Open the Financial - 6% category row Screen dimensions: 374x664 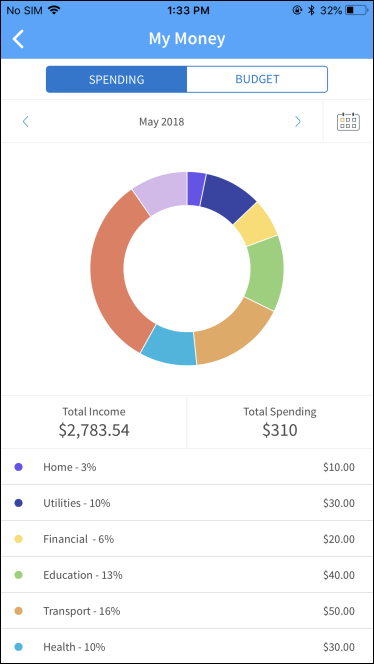click(187, 539)
